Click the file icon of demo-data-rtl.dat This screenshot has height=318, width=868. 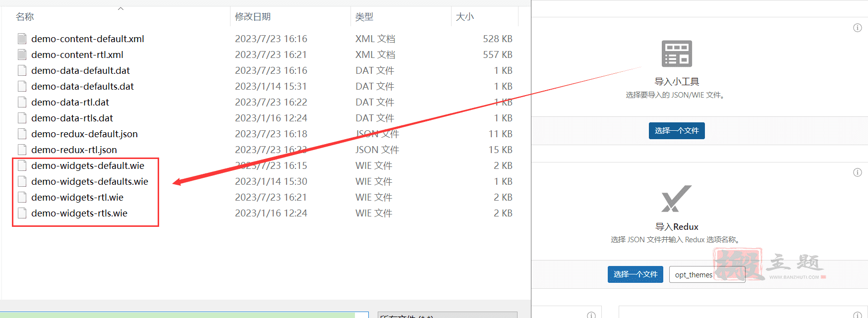[22, 102]
